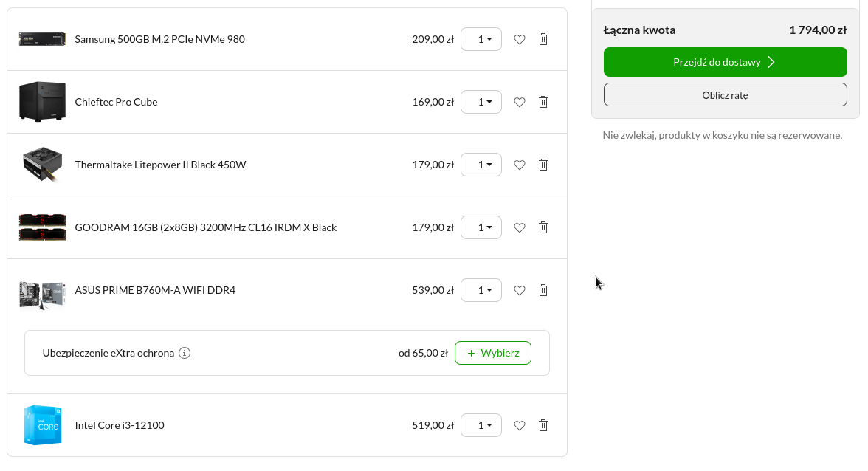Open the Thermaltake Litepower II product name
This screenshot has height=471, width=868.
tap(161, 165)
